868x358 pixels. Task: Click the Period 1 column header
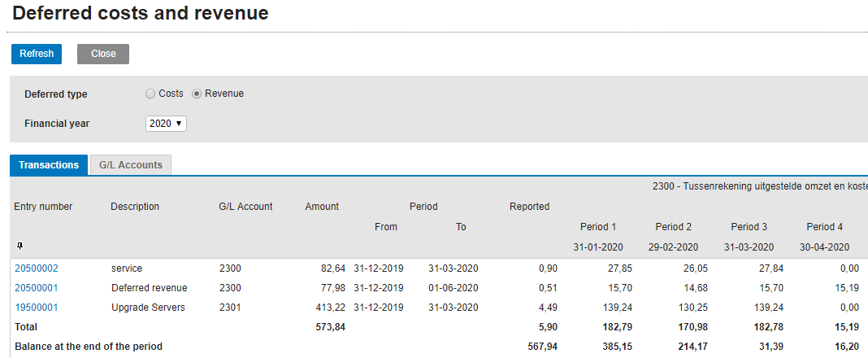tap(598, 227)
